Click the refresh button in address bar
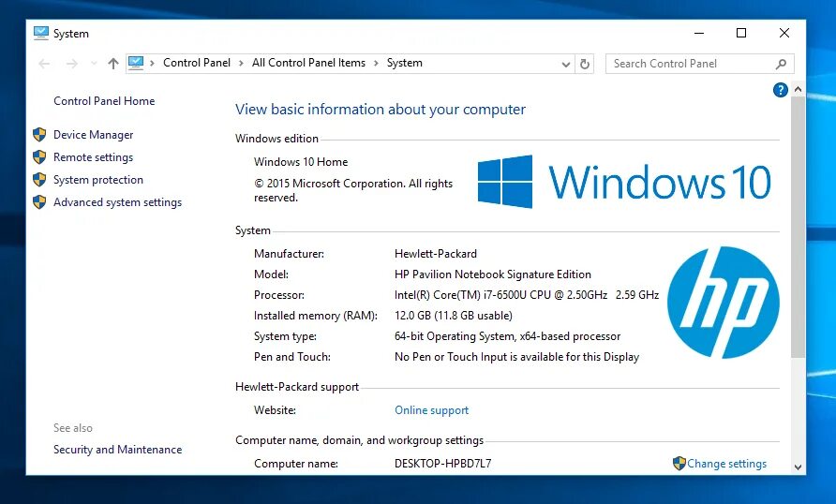836x504 pixels. tap(585, 64)
